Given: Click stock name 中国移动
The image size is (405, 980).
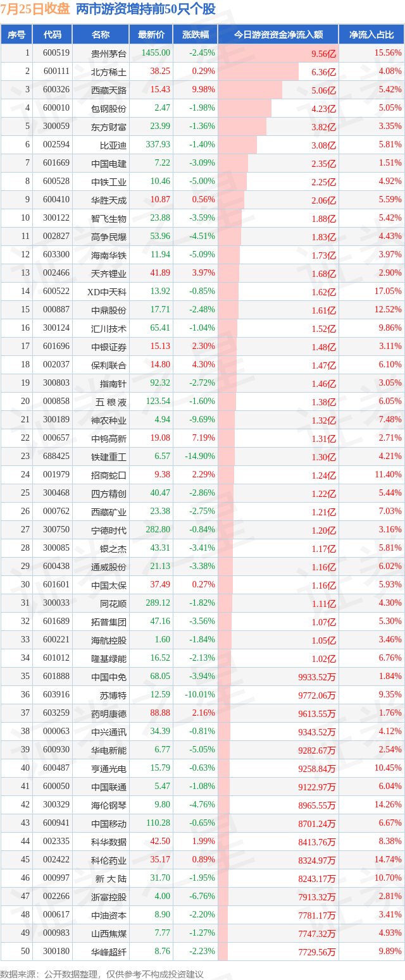Looking at the screenshot, I should (109, 823).
